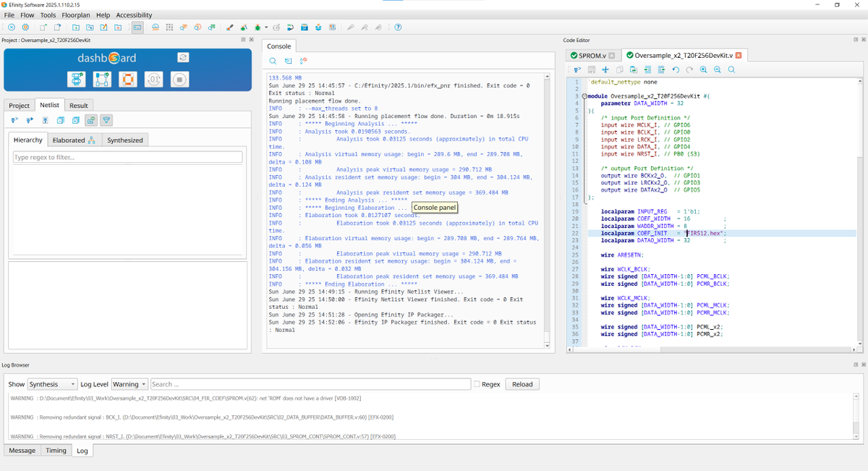The width and height of the screenshot is (868, 471).
Task: Click Undo arrow in Code Editor toolbar
Action: [x=676, y=69]
